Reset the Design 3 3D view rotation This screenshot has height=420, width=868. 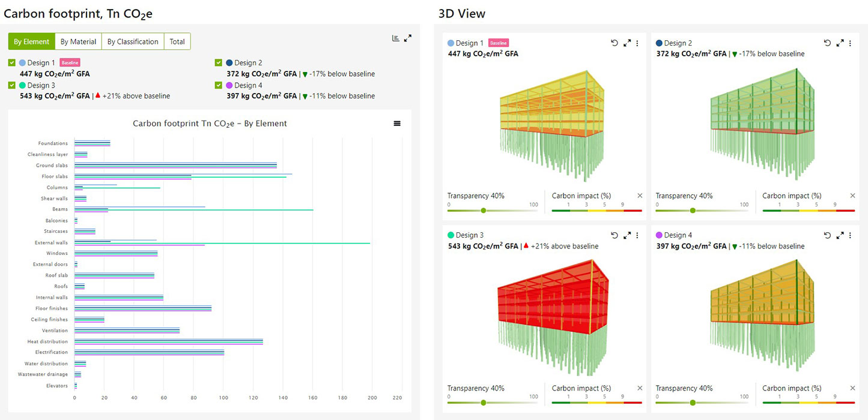615,235
